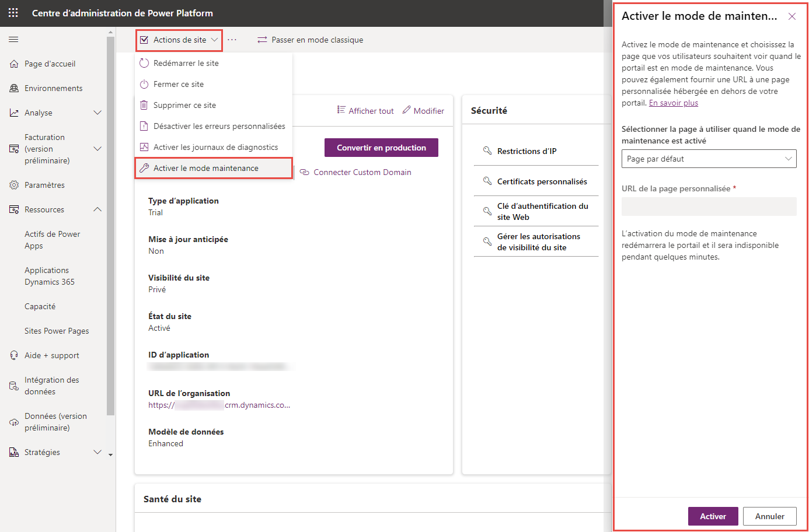Viewport: 809px width, 532px height.
Task: Select Activer les journaux de diagnostics
Action: [x=214, y=147]
